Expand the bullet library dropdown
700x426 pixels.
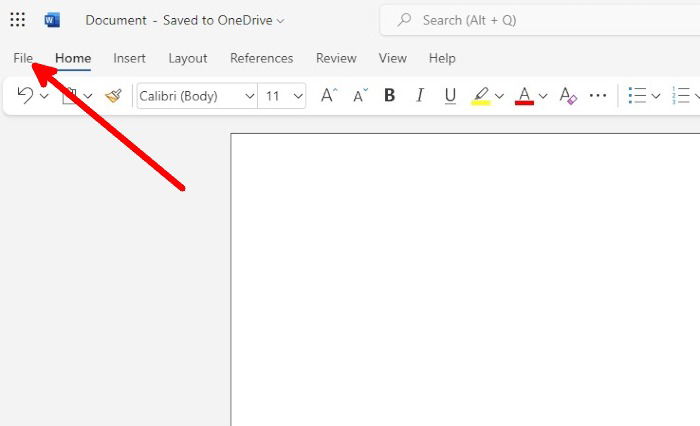tap(656, 96)
